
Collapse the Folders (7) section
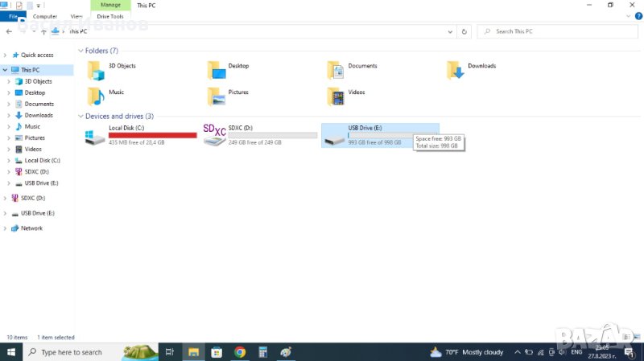point(80,51)
